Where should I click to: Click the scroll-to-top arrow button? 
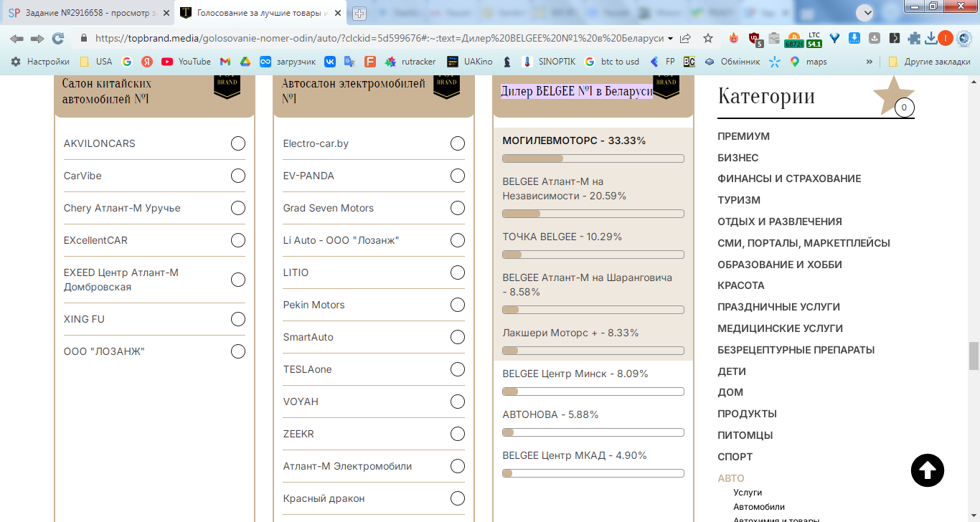click(x=928, y=471)
